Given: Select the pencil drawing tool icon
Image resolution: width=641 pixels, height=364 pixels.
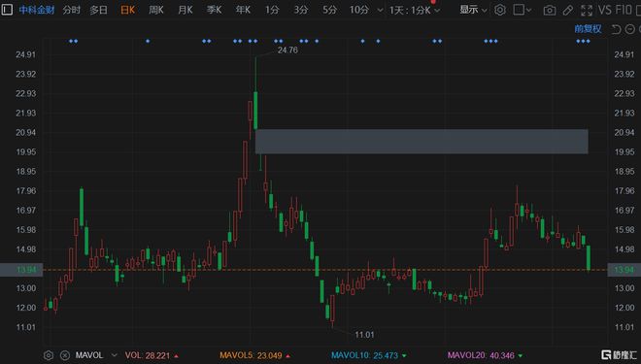Looking at the screenshot, I should click(568, 11).
